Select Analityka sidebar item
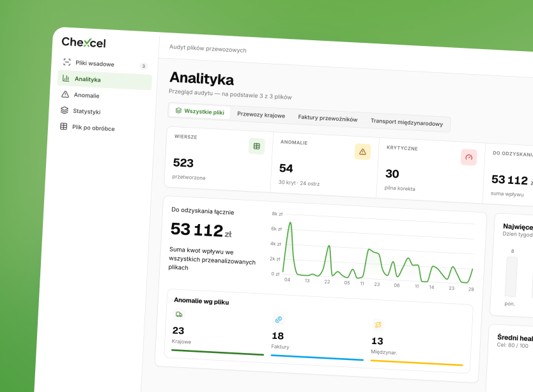The height and width of the screenshot is (392, 533). [x=105, y=80]
